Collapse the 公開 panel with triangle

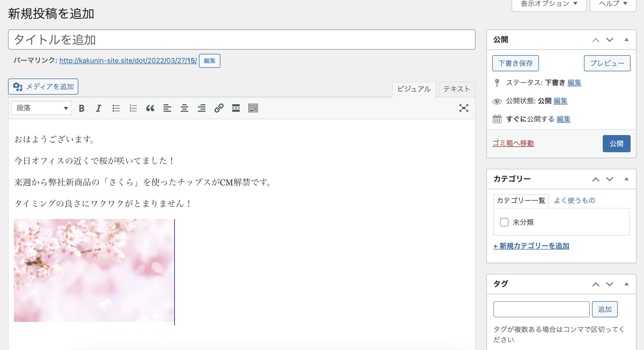pos(627,40)
